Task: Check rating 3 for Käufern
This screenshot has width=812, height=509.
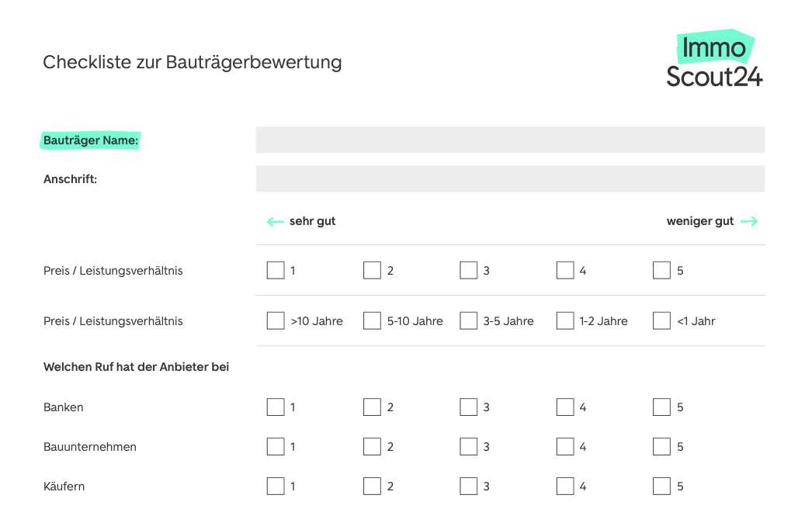Action: tap(469, 486)
